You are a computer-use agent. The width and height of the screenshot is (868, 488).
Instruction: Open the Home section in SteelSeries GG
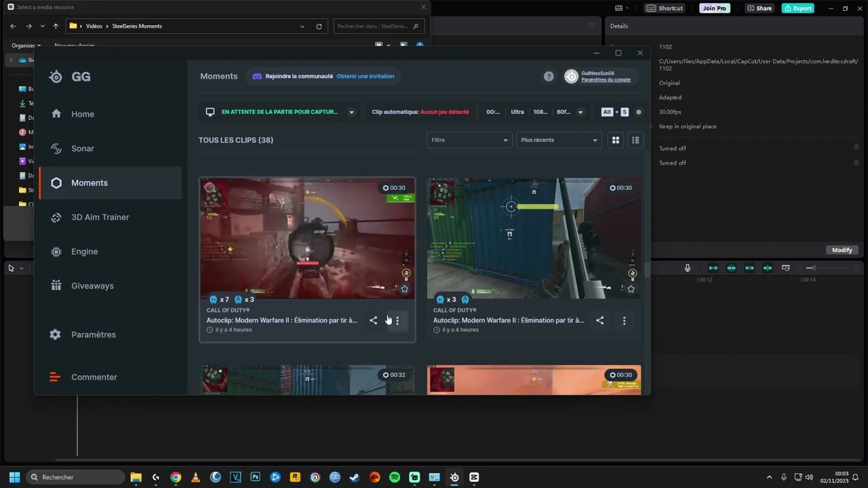tap(111, 114)
